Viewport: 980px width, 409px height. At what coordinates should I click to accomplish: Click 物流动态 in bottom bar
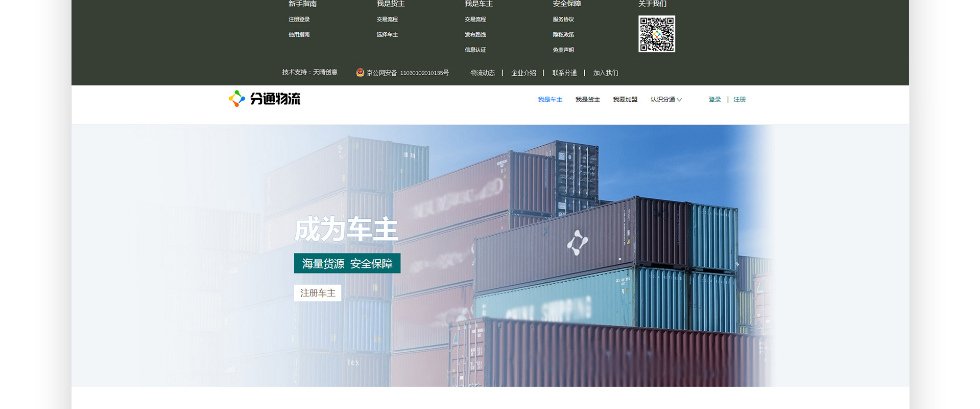[483, 73]
